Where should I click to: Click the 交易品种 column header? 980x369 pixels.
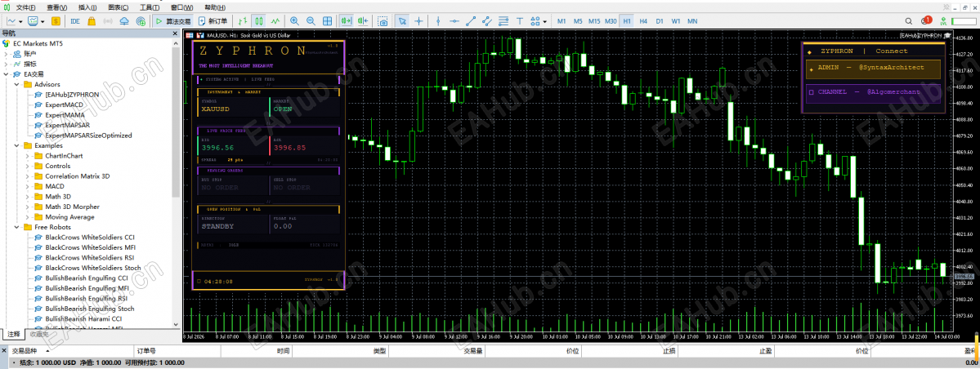click(x=25, y=352)
